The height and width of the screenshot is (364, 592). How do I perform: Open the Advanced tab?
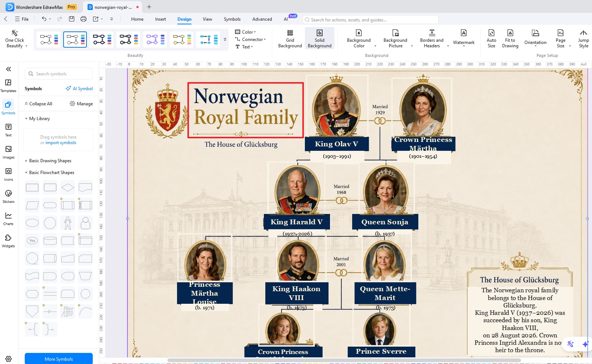[x=262, y=19]
